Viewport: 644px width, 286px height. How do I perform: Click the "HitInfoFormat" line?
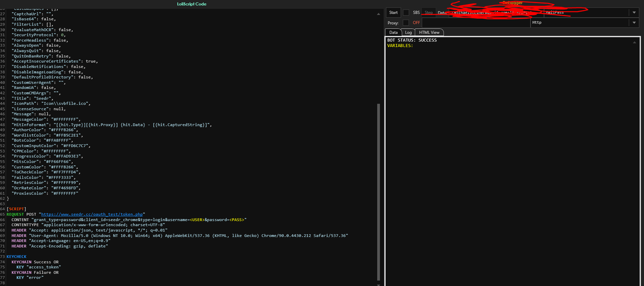coord(112,124)
